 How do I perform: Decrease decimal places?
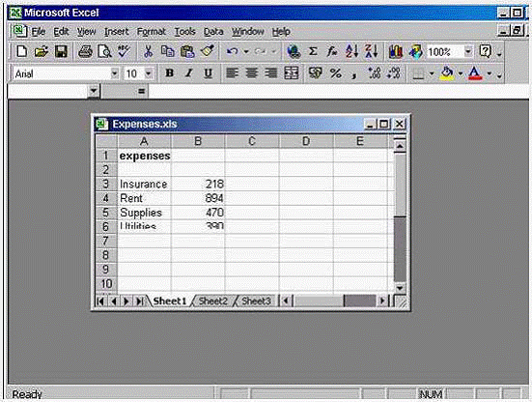pyautogui.click(x=394, y=73)
